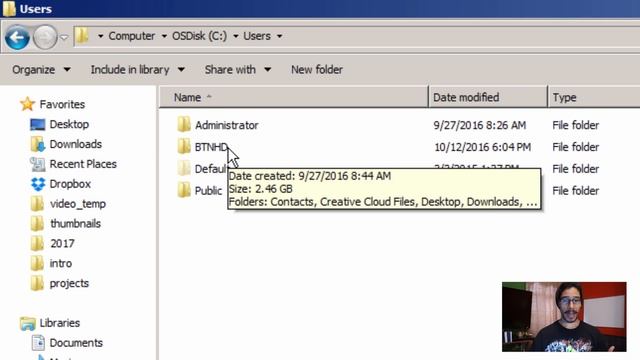Select Computer in the address path
Image resolution: width=640 pixels, height=360 pixels.
pyautogui.click(x=131, y=36)
